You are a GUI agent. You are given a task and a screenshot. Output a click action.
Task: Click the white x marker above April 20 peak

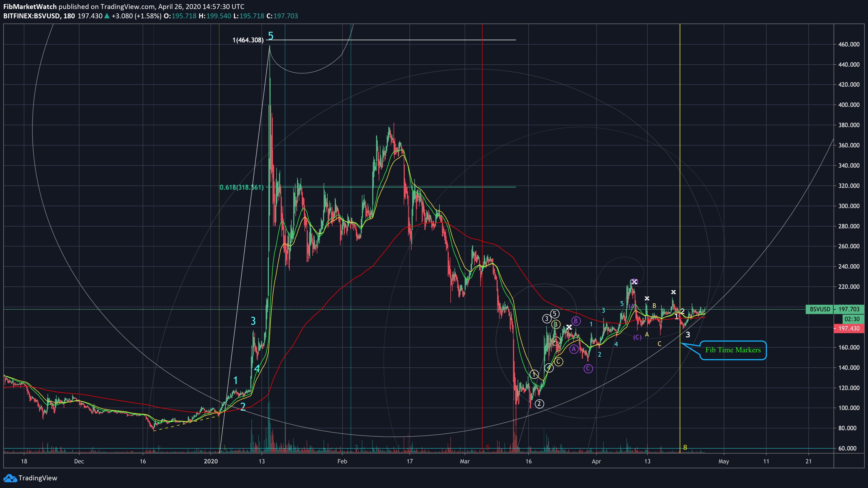673,292
